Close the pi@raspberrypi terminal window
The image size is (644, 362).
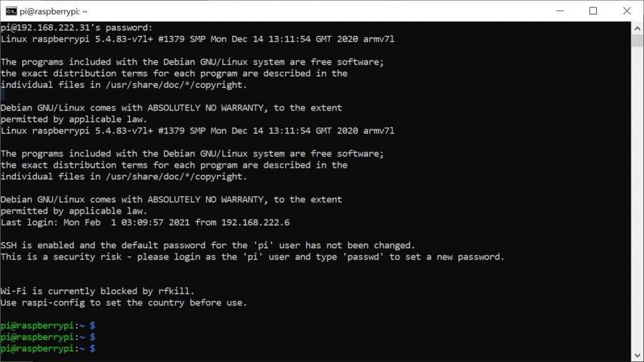click(627, 11)
